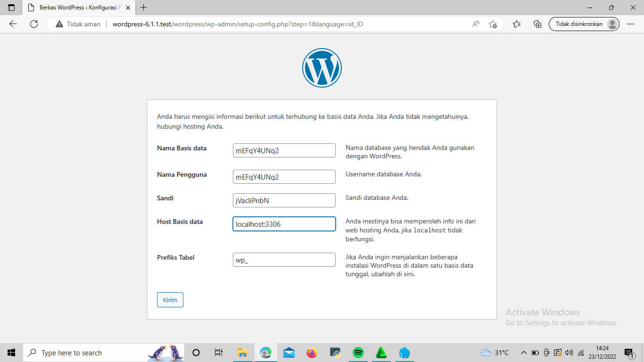The image size is (644, 362).
Task: Click the Sandi input field
Action: [284, 200]
